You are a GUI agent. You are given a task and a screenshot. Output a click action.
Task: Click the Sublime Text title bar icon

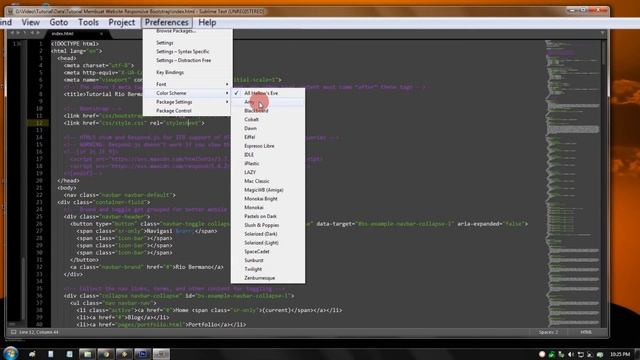pos(10,11)
